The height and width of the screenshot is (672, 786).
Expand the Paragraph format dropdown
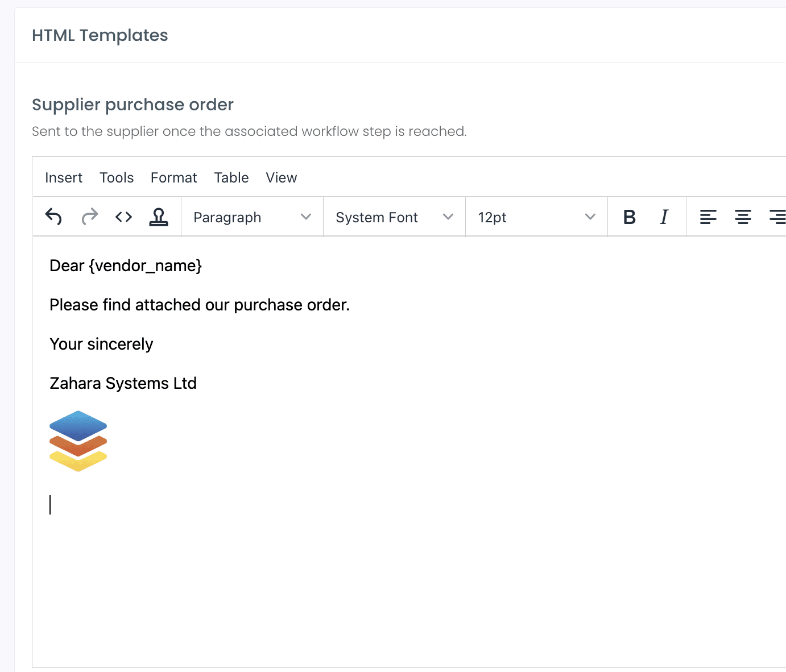click(252, 217)
